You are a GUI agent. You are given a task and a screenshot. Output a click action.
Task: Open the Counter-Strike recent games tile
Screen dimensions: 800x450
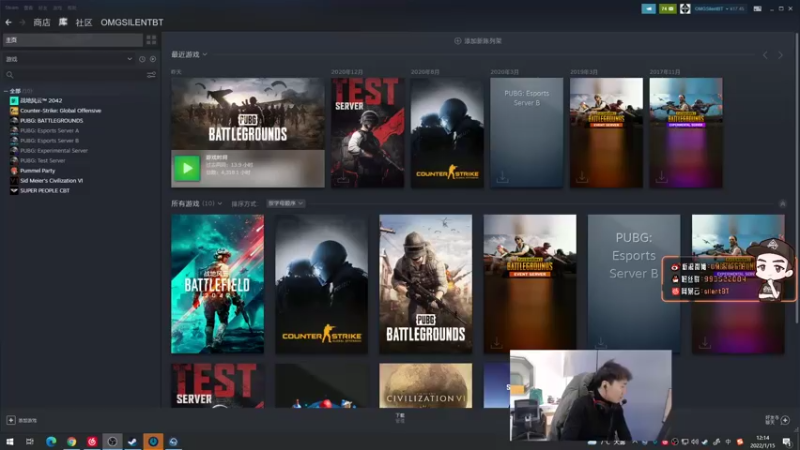click(447, 133)
